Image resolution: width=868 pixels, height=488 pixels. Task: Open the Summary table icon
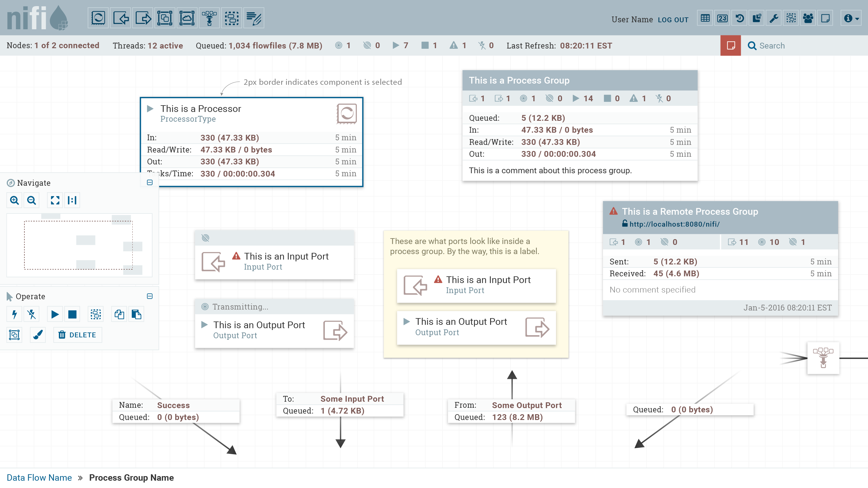click(705, 18)
